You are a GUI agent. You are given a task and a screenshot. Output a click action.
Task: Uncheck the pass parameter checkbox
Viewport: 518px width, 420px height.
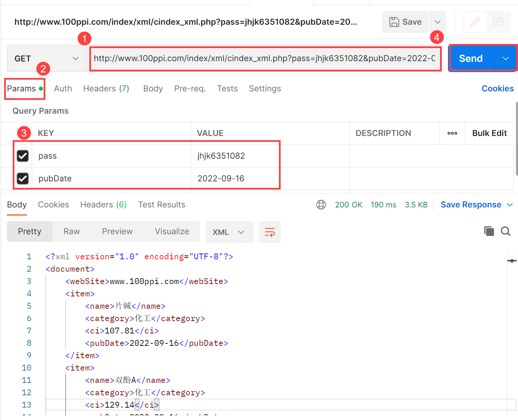[23, 156]
